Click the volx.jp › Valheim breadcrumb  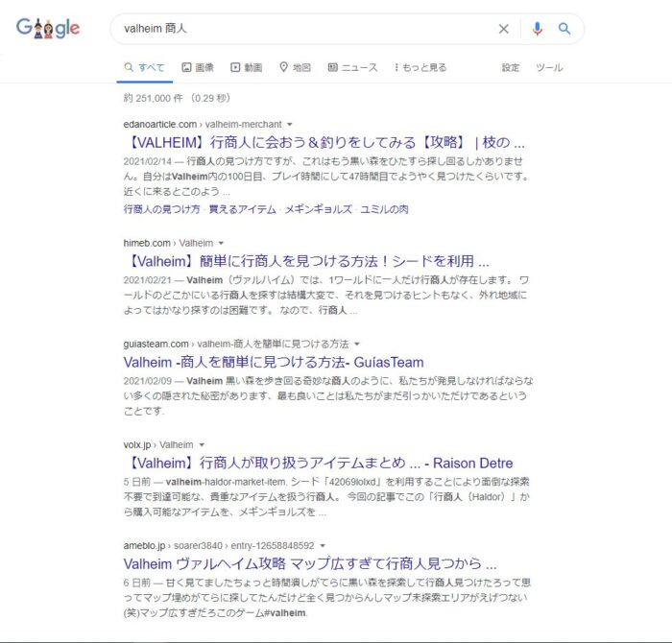(x=158, y=444)
